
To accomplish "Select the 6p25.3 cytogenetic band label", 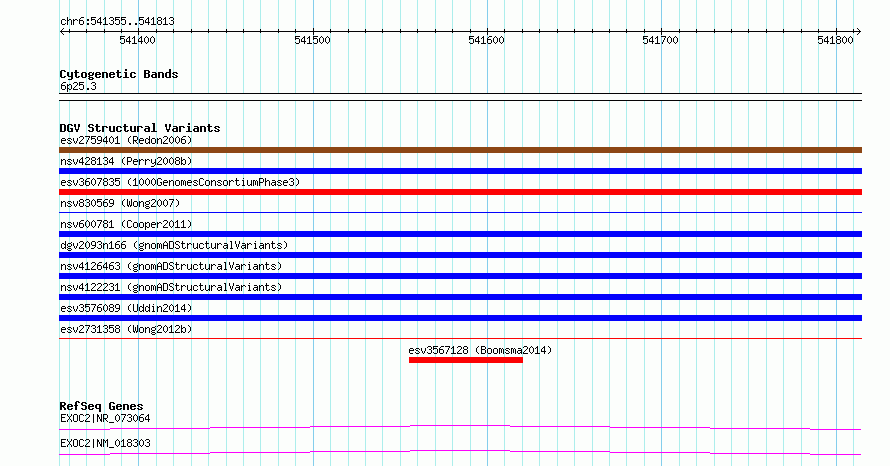I will point(78,86).
